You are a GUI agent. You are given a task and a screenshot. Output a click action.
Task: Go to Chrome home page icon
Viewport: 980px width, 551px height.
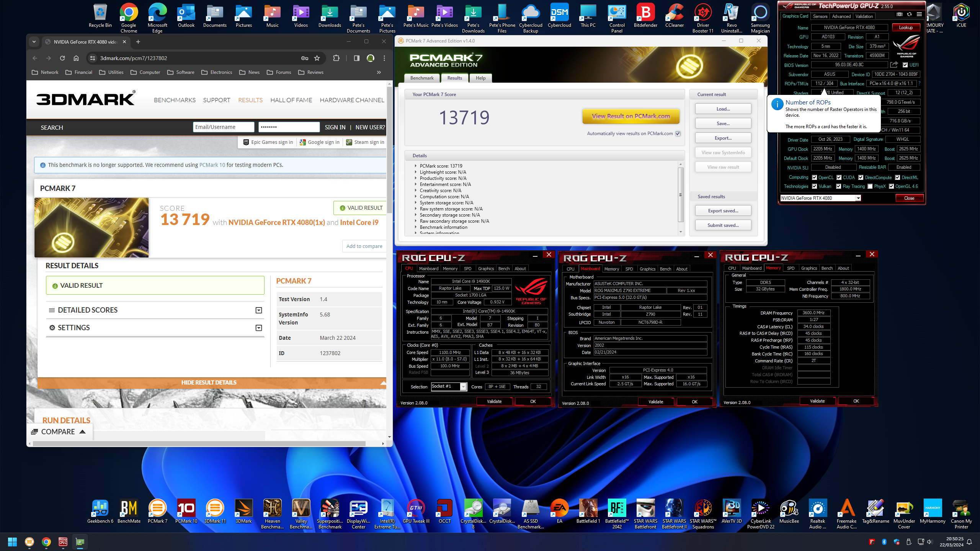[76, 58]
